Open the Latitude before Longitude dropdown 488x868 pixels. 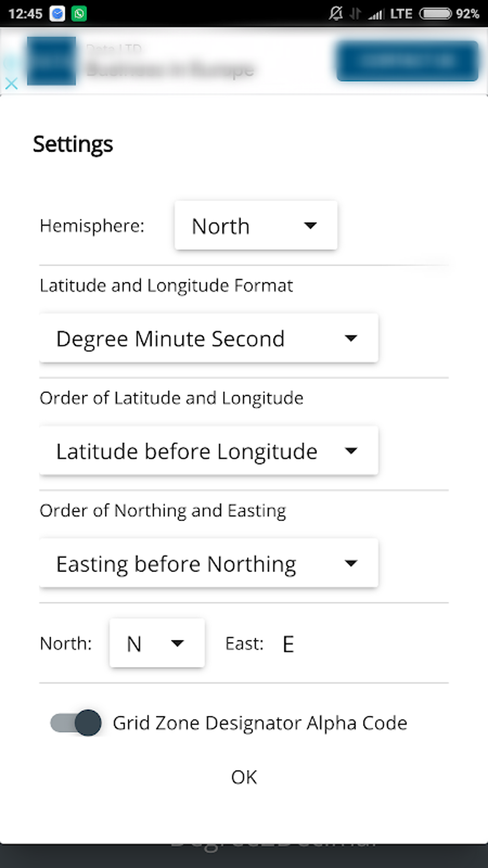click(209, 451)
